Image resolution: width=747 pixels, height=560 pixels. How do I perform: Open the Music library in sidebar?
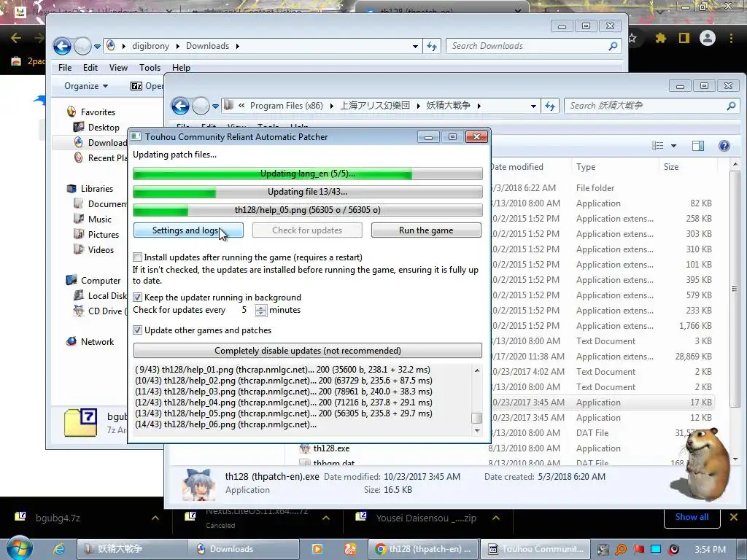pyautogui.click(x=99, y=219)
